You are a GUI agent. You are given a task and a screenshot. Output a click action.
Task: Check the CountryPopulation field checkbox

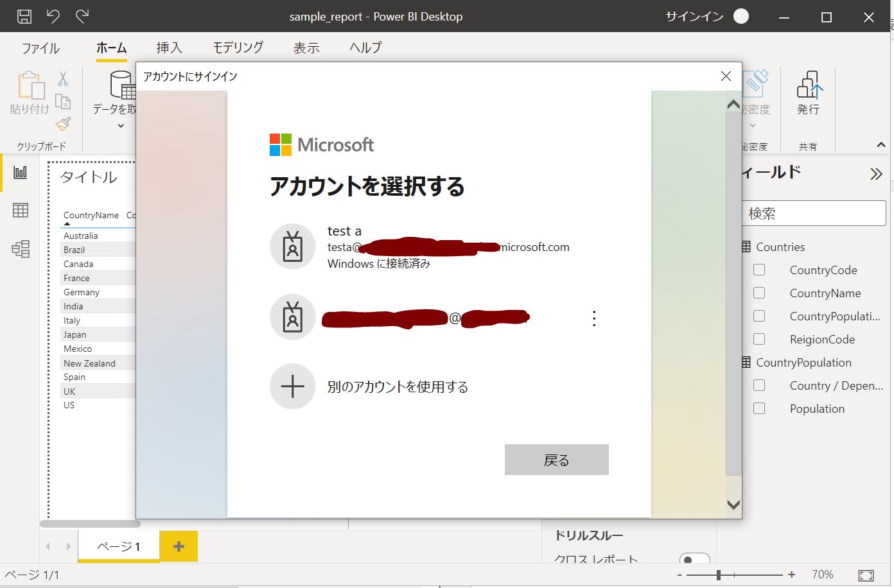click(x=759, y=316)
